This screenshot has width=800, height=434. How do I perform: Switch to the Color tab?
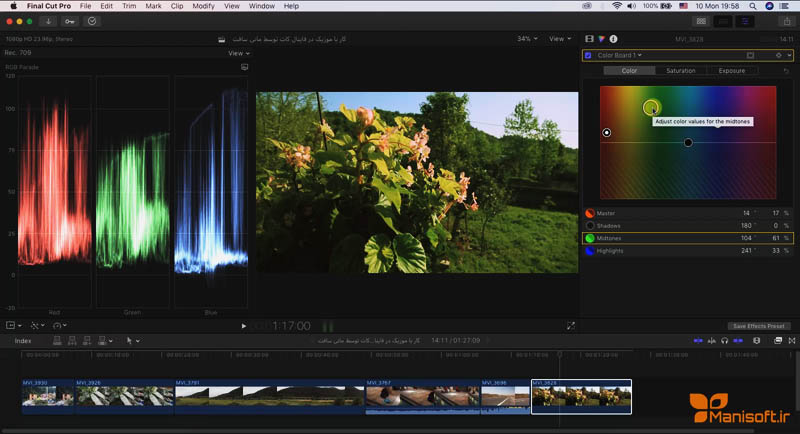[629, 71]
